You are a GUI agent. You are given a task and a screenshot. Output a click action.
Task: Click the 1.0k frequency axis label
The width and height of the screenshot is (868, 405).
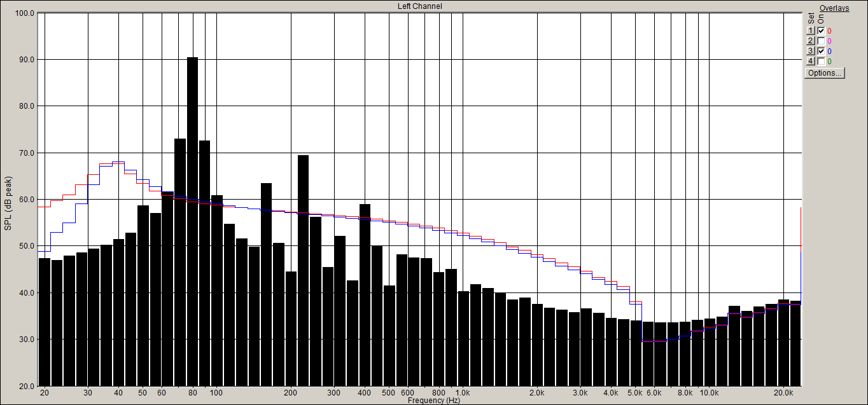click(463, 393)
